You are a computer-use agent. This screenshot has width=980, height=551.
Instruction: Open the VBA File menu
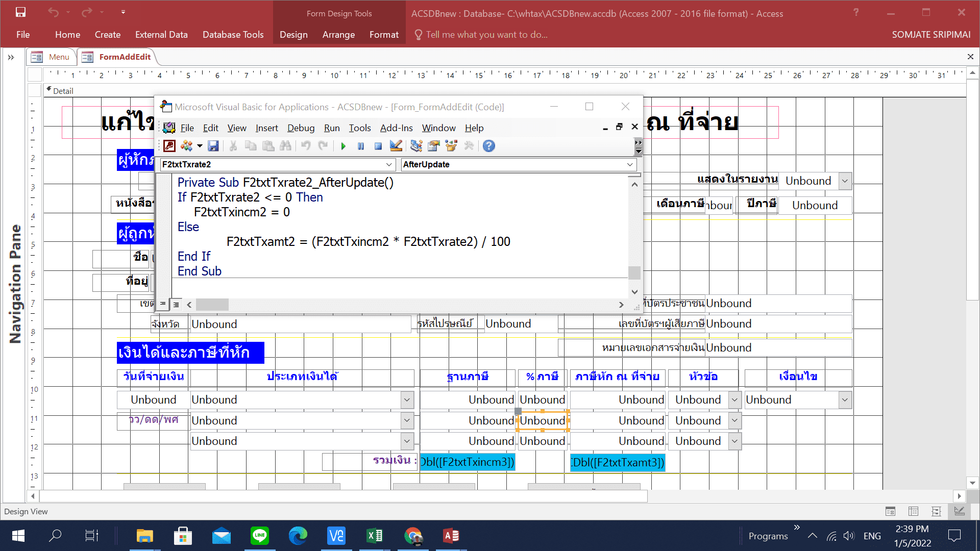point(187,128)
